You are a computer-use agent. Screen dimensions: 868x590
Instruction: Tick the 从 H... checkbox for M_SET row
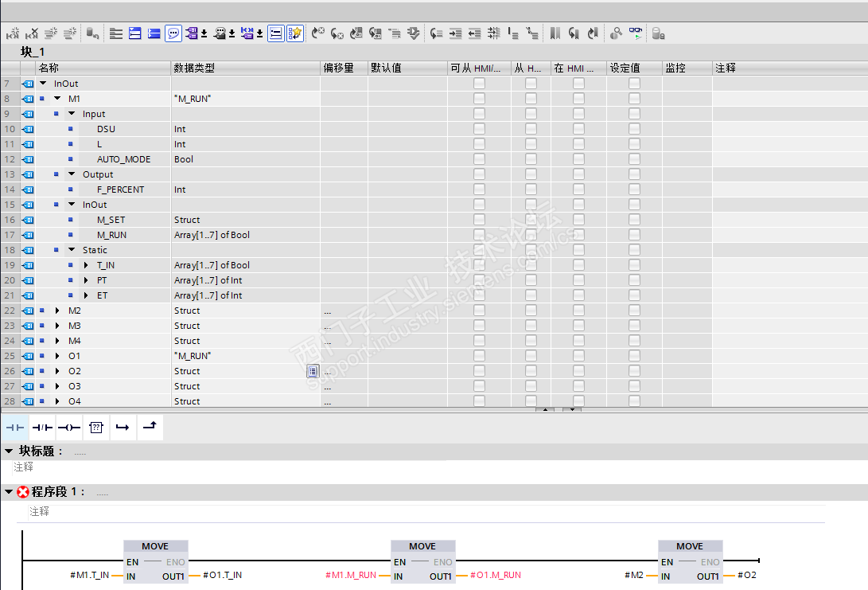tap(531, 220)
